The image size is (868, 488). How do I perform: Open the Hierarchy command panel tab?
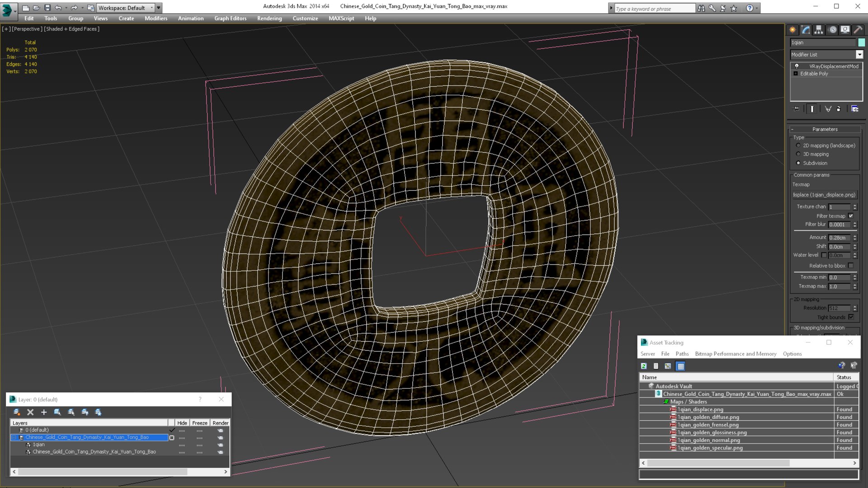(x=819, y=30)
